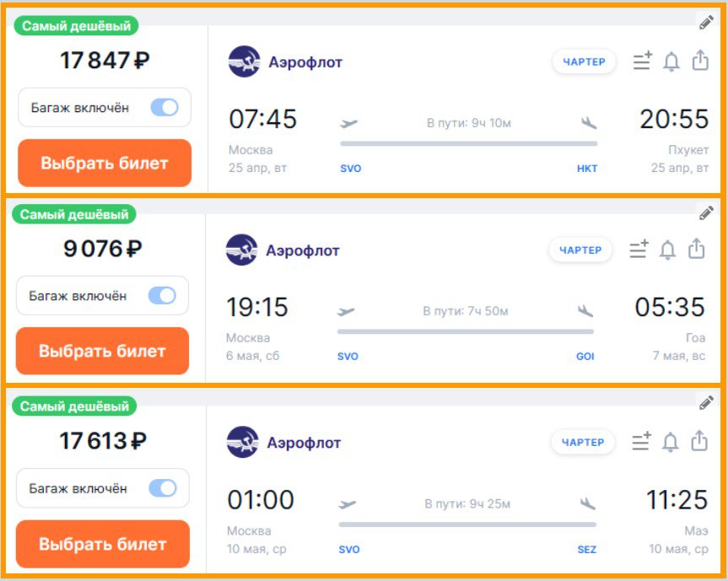The height and width of the screenshot is (581, 728).
Task: Add Mahé flight to compare list
Action: point(641,442)
